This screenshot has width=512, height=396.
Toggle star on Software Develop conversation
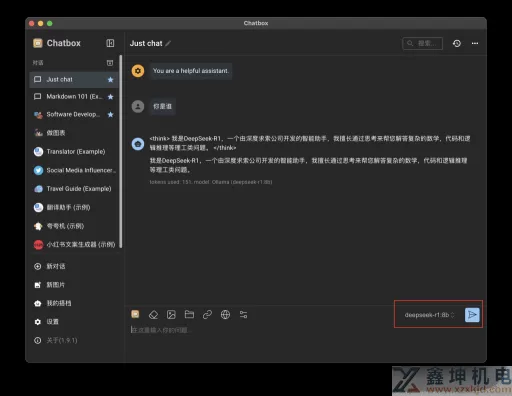(x=110, y=115)
